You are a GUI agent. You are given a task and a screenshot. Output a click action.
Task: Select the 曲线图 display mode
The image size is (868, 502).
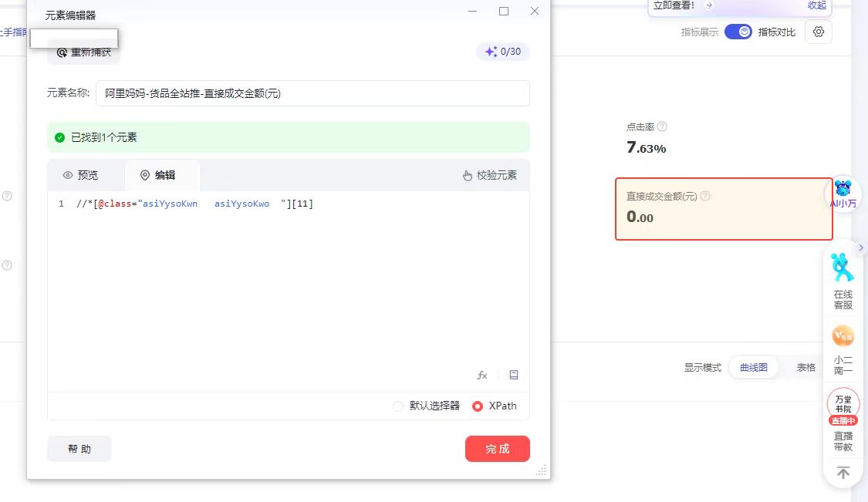(753, 368)
